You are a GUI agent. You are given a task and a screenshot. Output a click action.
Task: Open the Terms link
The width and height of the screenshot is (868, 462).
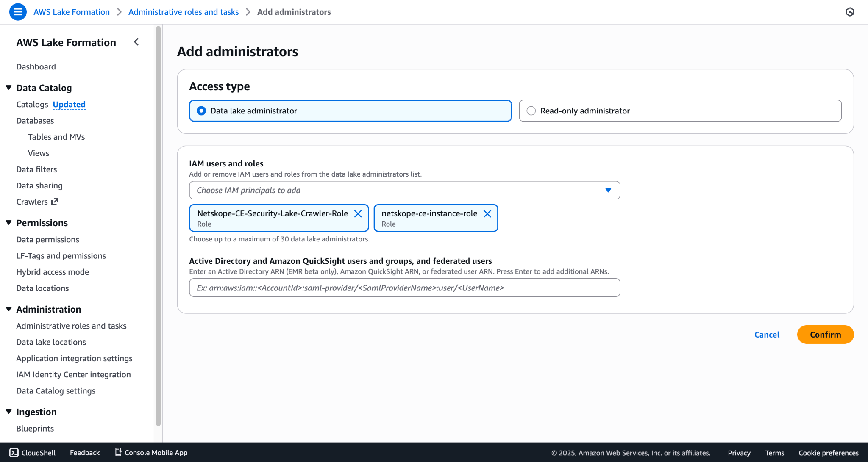click(x=774, y=453)
